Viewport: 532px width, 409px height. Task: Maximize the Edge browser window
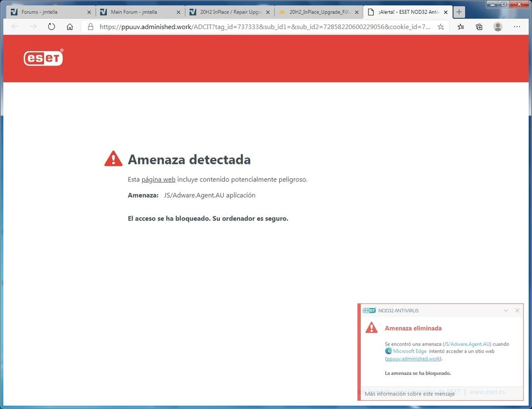504,4
